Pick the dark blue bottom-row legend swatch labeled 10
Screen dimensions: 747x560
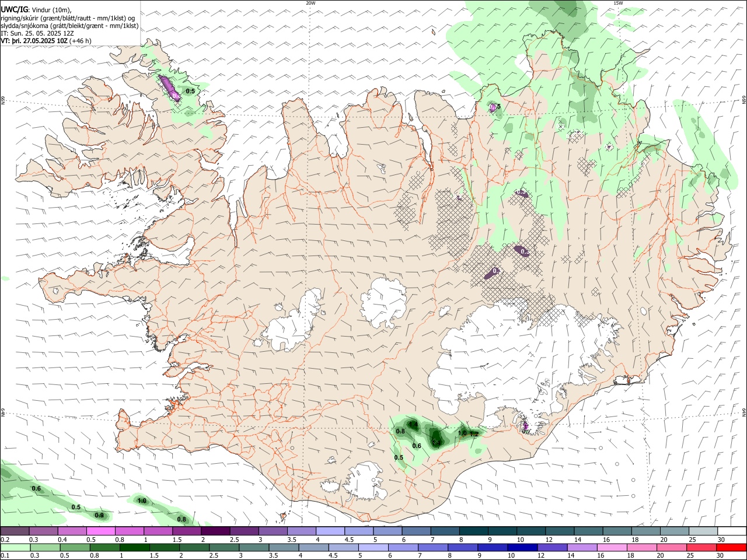522,548
